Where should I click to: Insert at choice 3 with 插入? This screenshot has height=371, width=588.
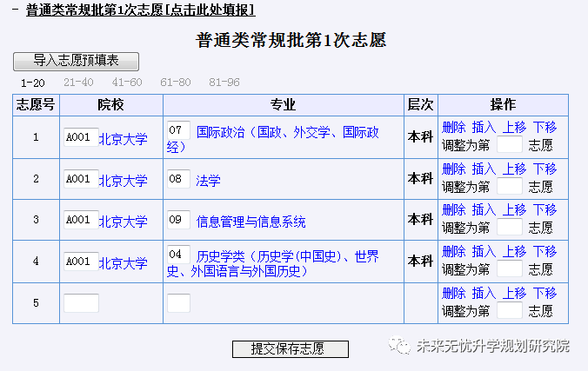484,210
